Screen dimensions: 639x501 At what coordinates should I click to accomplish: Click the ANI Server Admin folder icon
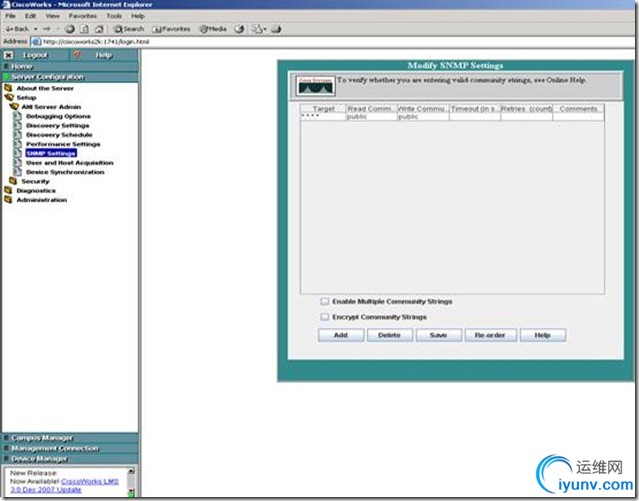tap(14, 106)
